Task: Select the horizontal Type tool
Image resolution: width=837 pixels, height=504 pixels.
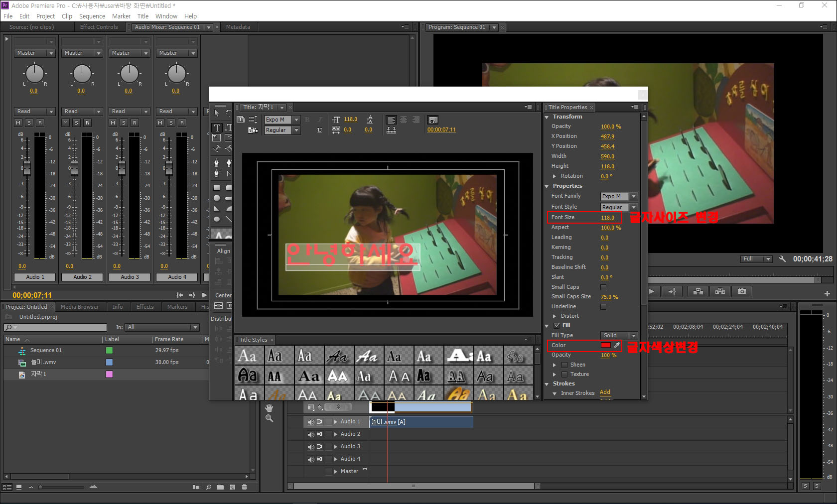Action: [x=217, y=127]
